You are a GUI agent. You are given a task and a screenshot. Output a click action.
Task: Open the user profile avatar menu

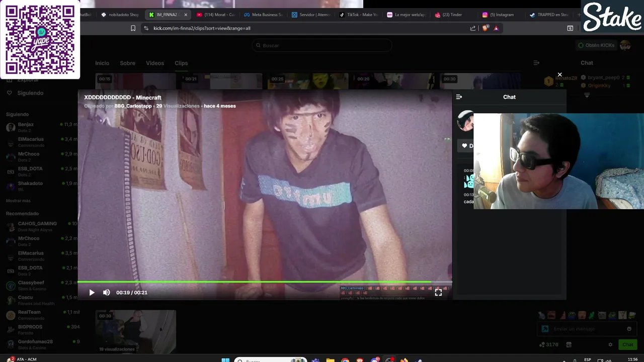(x=625, y=45)
